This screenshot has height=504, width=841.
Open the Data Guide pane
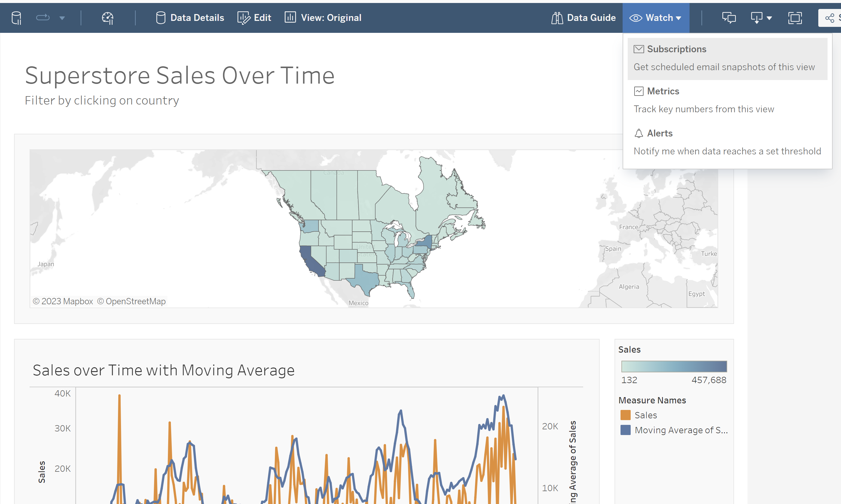point(583,18)
